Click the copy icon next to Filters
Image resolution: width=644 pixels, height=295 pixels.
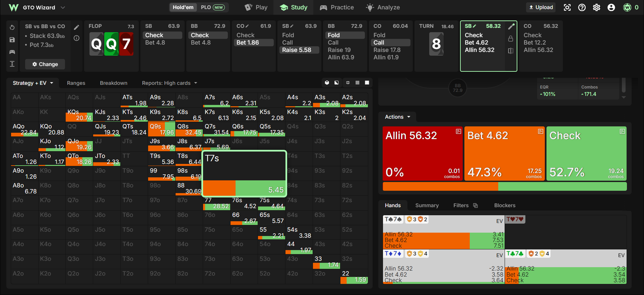(475, 205)
